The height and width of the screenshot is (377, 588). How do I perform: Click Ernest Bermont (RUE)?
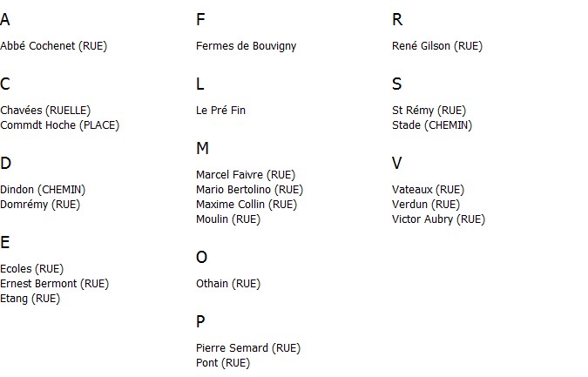point(54,284)
